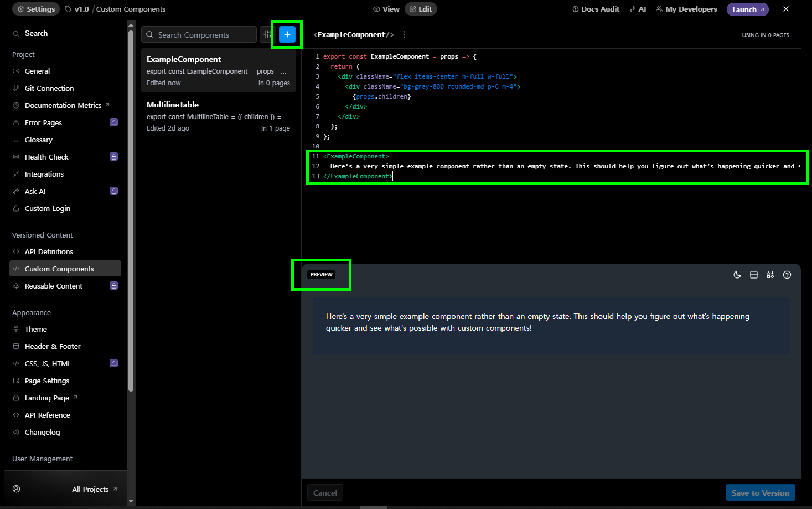
Task: Open the v1.0 version selector
Action: [77, 9]
